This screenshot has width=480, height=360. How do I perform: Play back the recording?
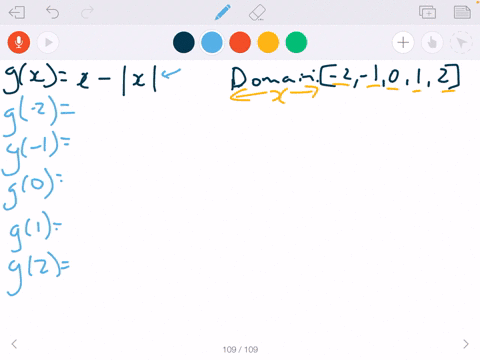pos(48,42)
